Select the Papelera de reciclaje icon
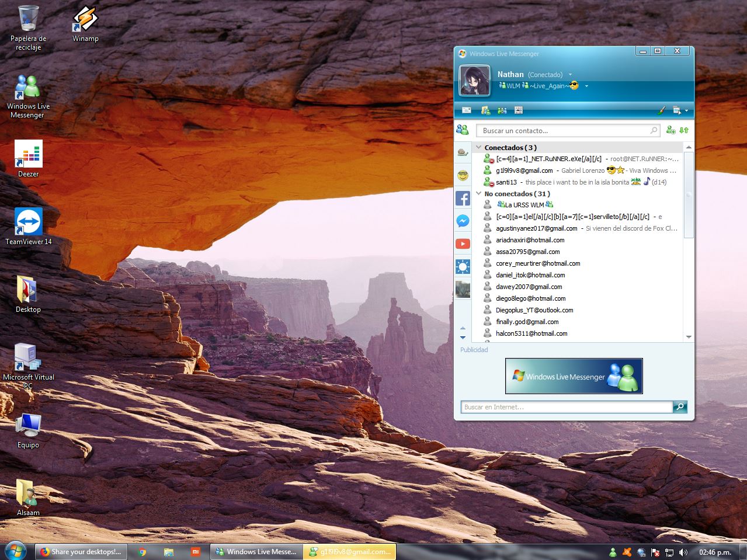This screenshot has width=747, height=560. click(x=28, y=28)
